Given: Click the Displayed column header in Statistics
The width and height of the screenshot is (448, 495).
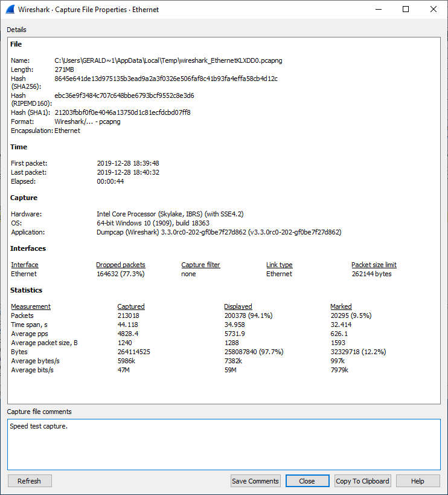Looking at the screenshot, I should pyautogui.click(x=238, y=306).
